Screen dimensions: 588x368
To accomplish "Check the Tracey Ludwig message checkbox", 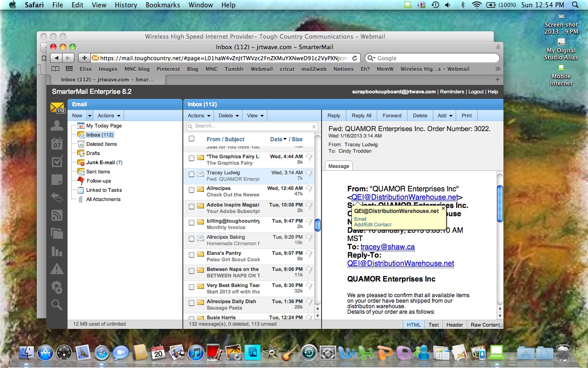I will pos(192,174).
